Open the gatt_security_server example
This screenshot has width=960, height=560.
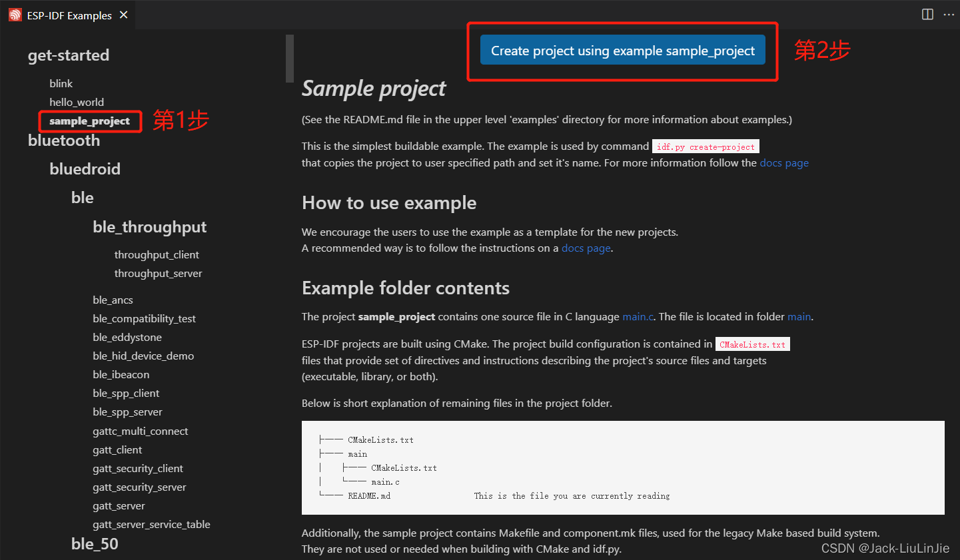(x=139, y=487)
